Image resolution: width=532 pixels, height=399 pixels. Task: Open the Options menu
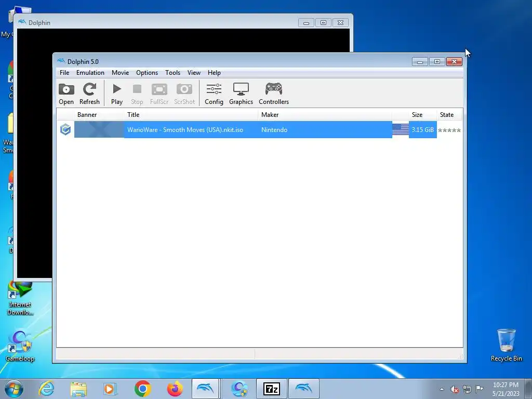tap(147, 73)
